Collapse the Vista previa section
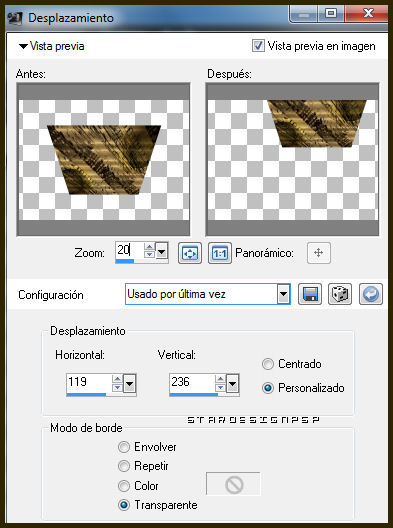This screenshot has width=393, height=528. (x=23, y=46)
